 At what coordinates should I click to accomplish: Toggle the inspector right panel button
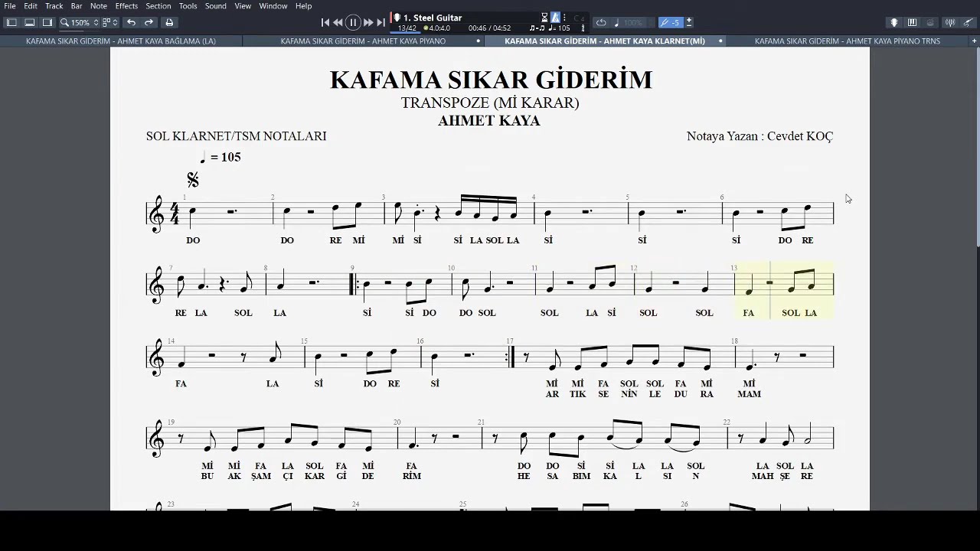tap(47, 23)
